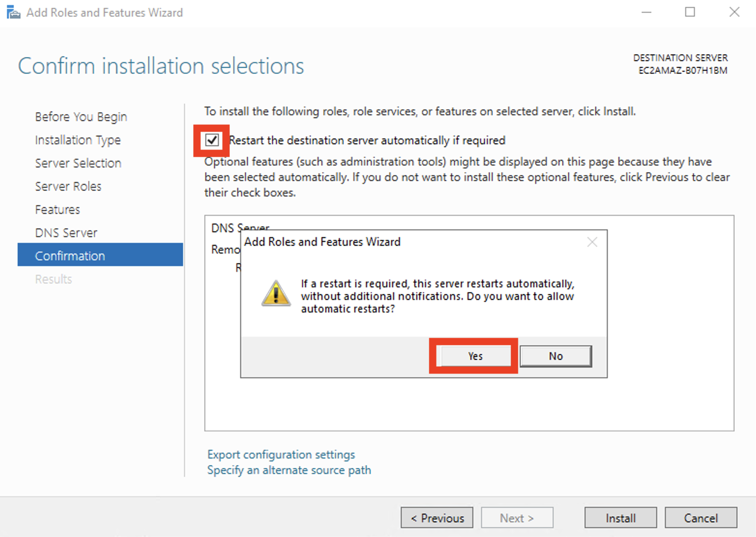Start installation with the Install button
This screenshot has height=537, width=756.
coord(620,518)
